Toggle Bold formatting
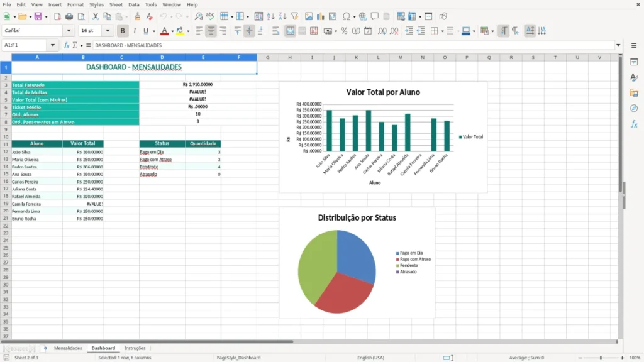644x362 pixels. pos(123,31)
